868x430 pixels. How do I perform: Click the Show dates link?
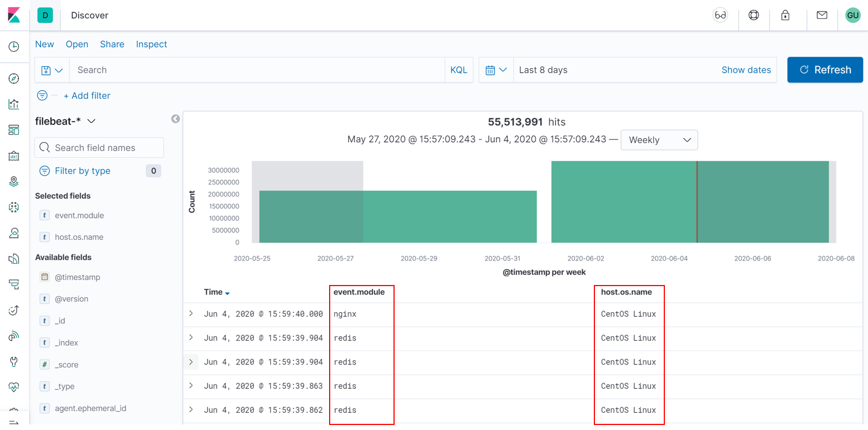(746, 70)
